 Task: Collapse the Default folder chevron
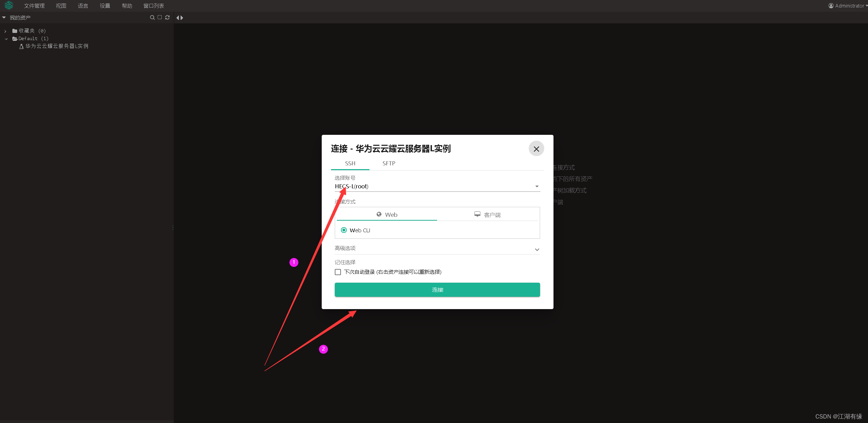(x=6, y=39)
